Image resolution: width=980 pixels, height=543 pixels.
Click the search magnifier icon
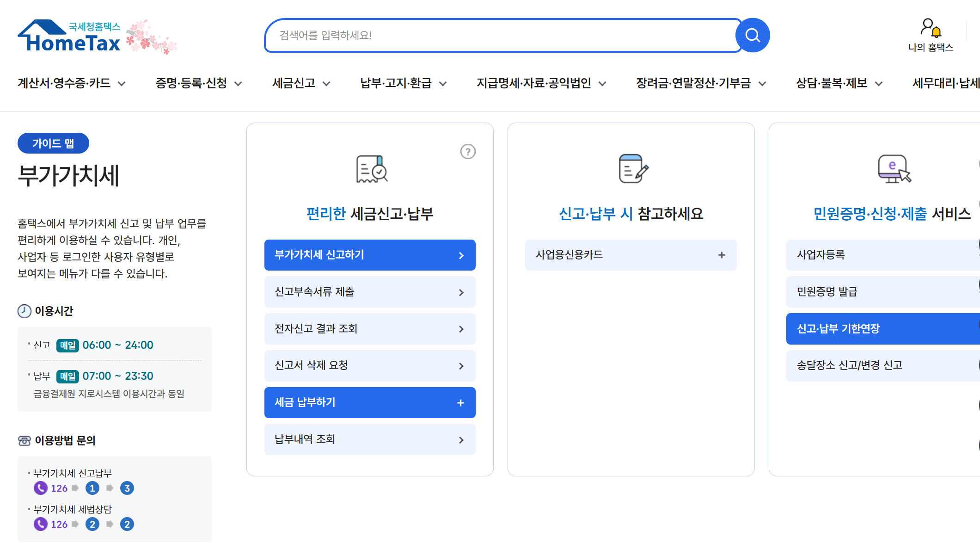point(752,35)
